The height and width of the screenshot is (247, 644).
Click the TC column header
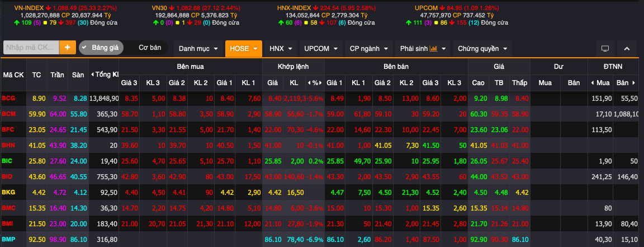click(x=36, y=74)
